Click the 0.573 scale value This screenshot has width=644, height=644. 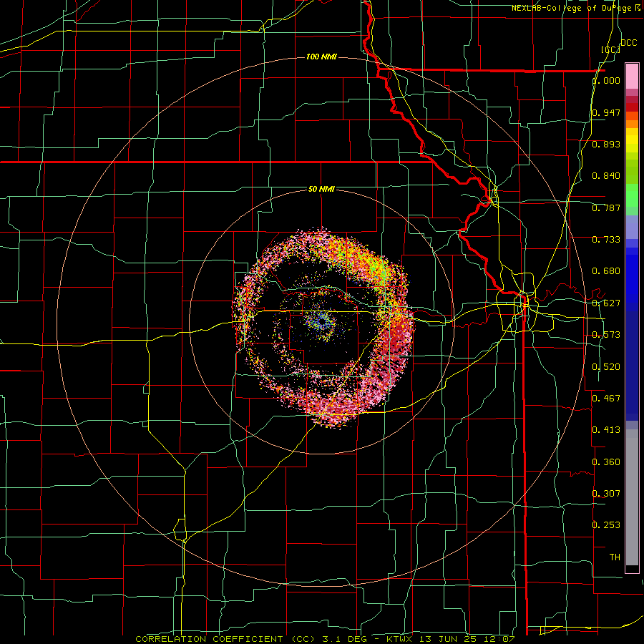click(606, 335)
